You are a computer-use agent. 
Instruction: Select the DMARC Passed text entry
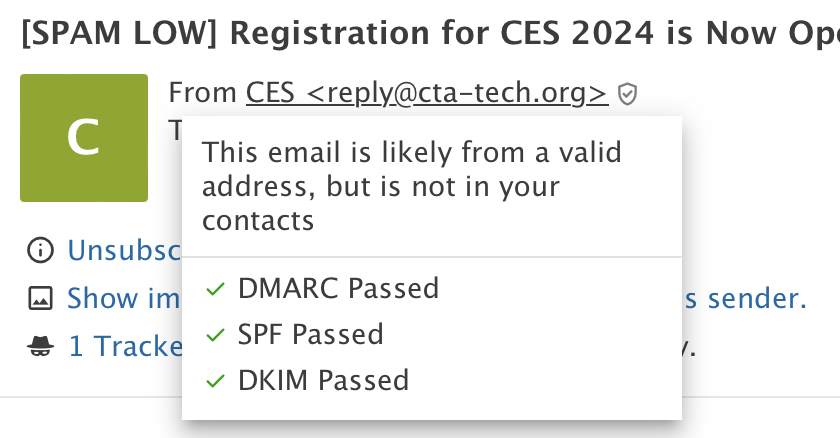coord(338,289)
